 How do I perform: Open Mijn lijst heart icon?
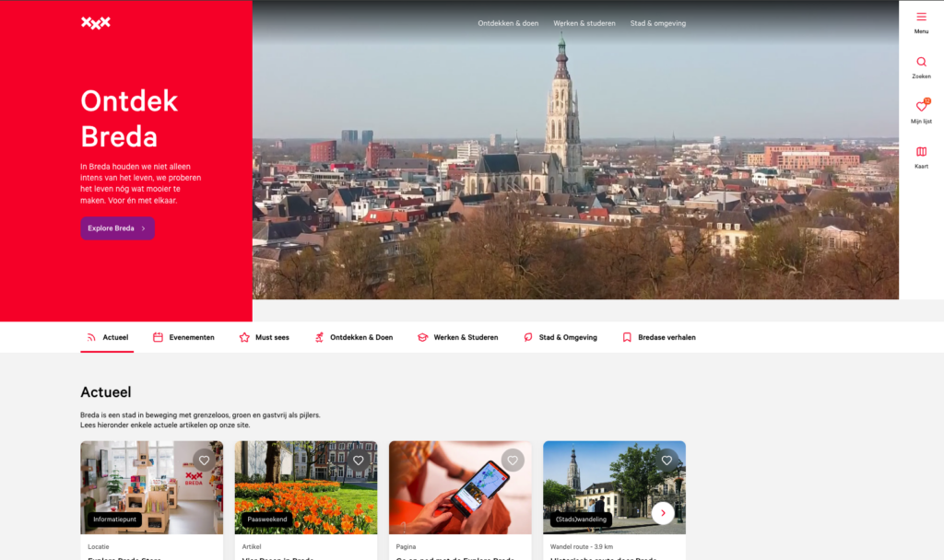[921, 107]
